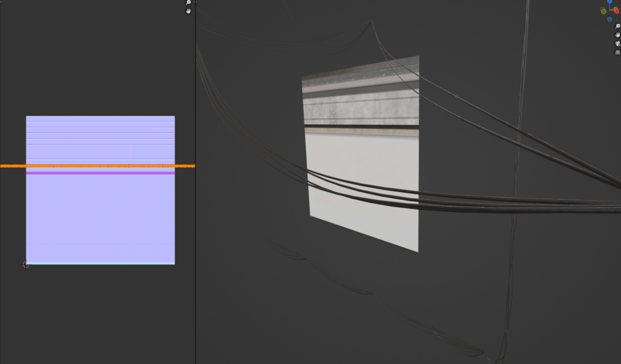621x364 pixels.
Task: Toggle perspective/orthographic projection icon
Action: [x=617, y=53]
